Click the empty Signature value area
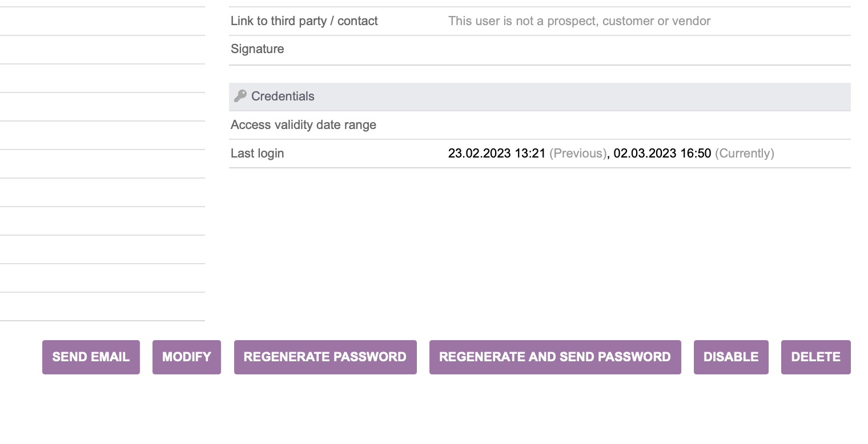 (649, 50)
